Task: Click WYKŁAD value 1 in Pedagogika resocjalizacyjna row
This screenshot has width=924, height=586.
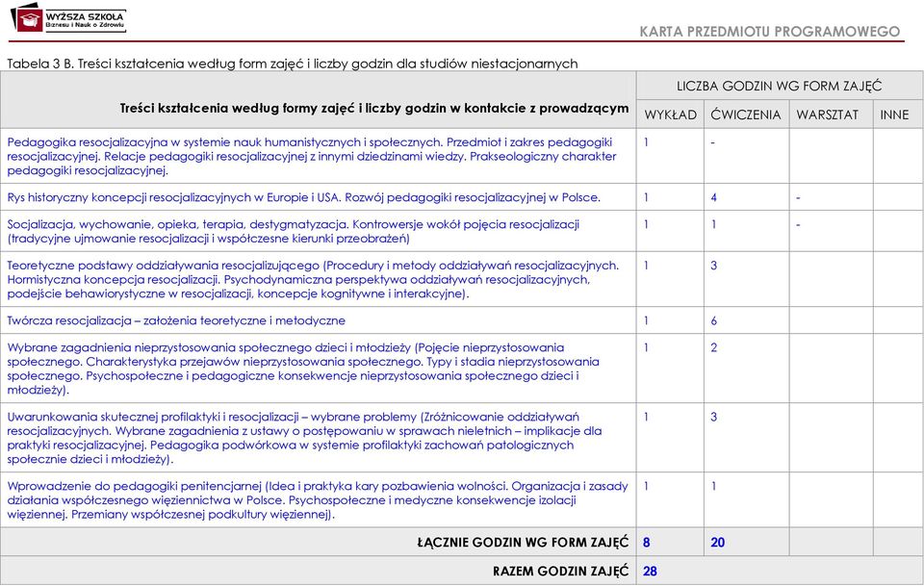Action: point(646,142)
